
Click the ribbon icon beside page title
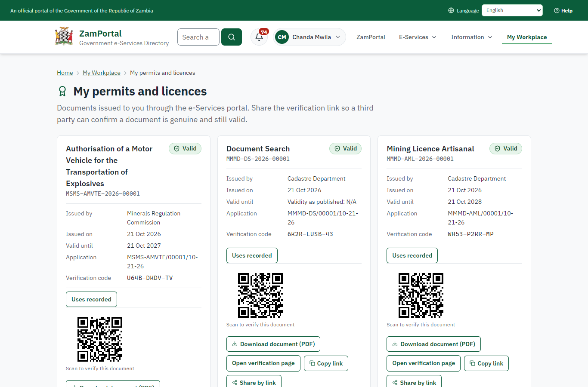(62, 91)
